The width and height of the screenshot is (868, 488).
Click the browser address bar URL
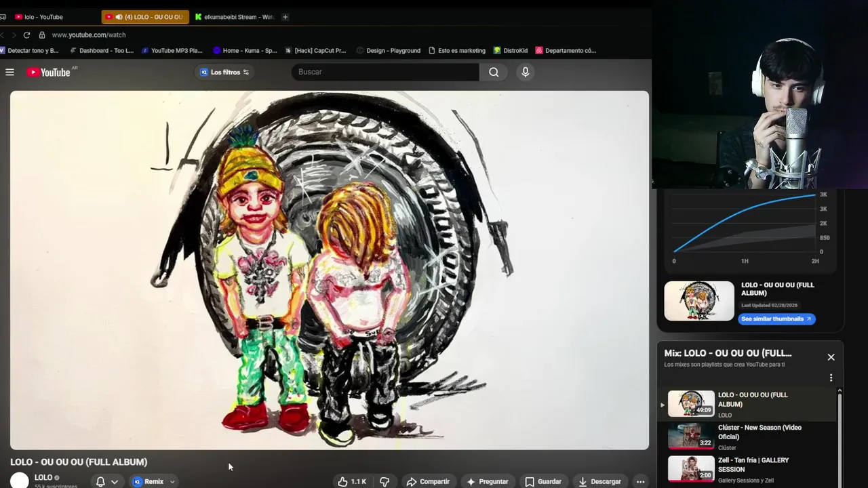pos(89,35)
